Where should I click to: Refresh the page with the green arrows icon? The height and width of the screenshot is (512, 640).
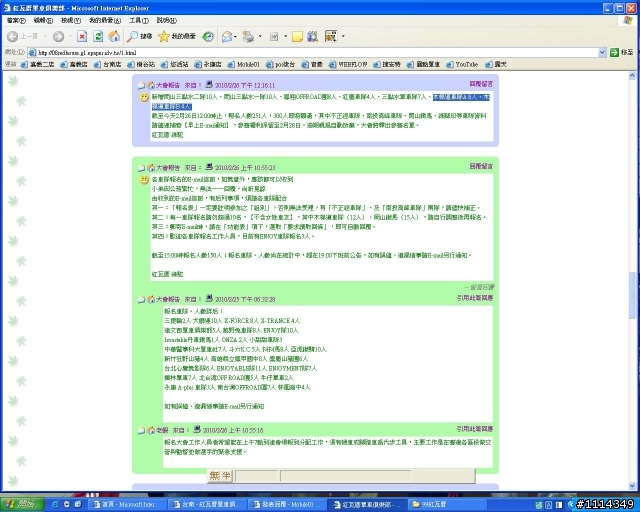coord(98,37)
